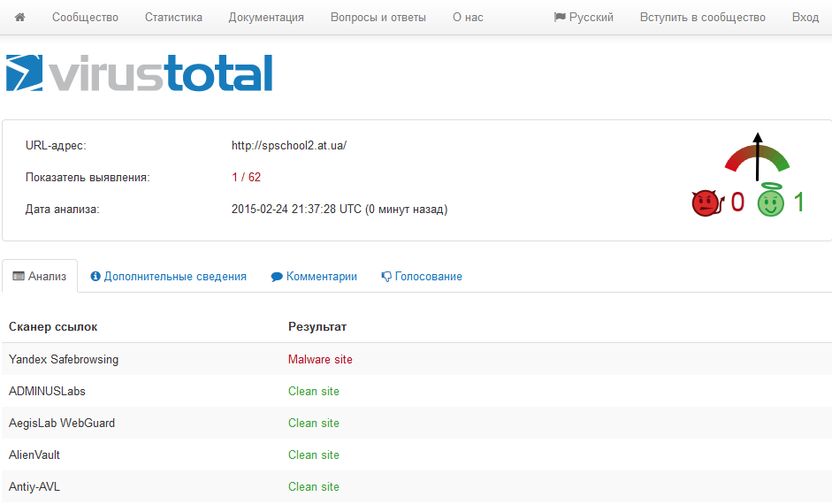Click Clean site result for ADMINUSLabs

pyautogui.click(x=314, y=391)
